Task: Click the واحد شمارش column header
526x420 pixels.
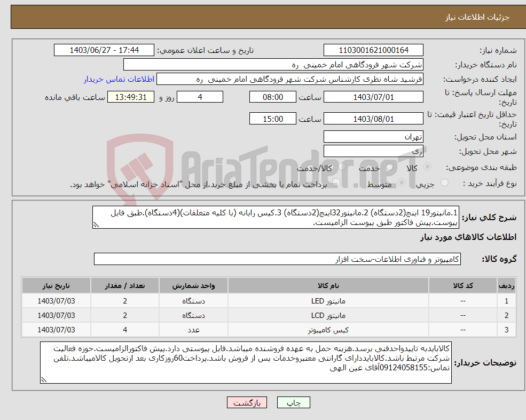Action: 193,286
